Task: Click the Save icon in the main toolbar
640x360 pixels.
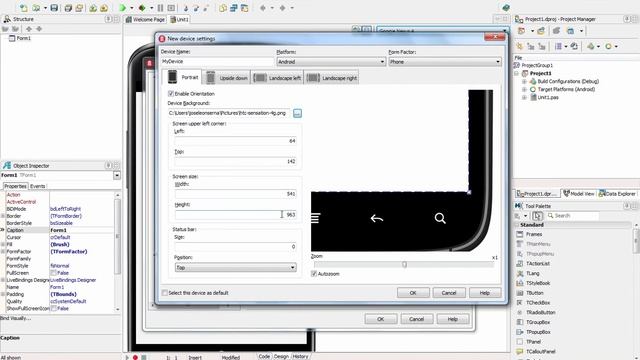Action: coord(54,8)
